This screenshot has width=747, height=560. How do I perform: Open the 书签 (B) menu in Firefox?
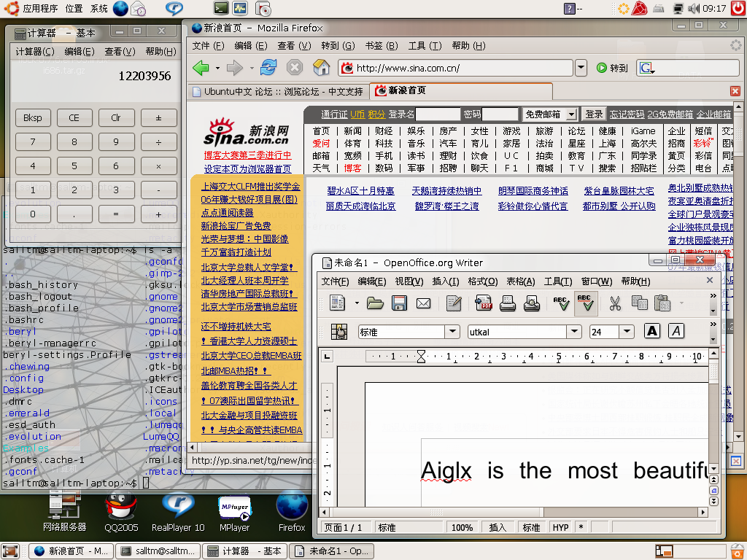click(x=381, y=46)
